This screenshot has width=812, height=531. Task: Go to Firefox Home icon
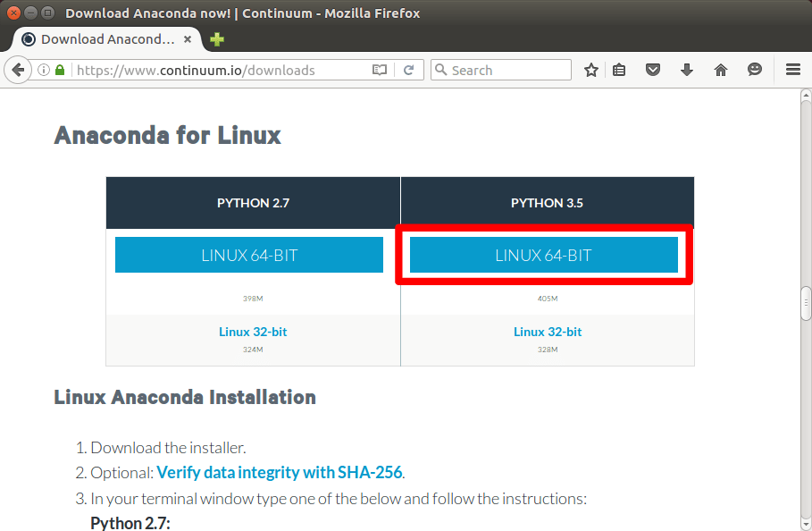720,70
